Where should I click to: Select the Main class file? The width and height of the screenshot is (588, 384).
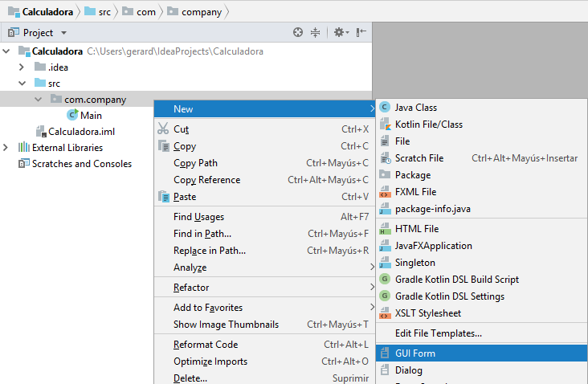91,116
